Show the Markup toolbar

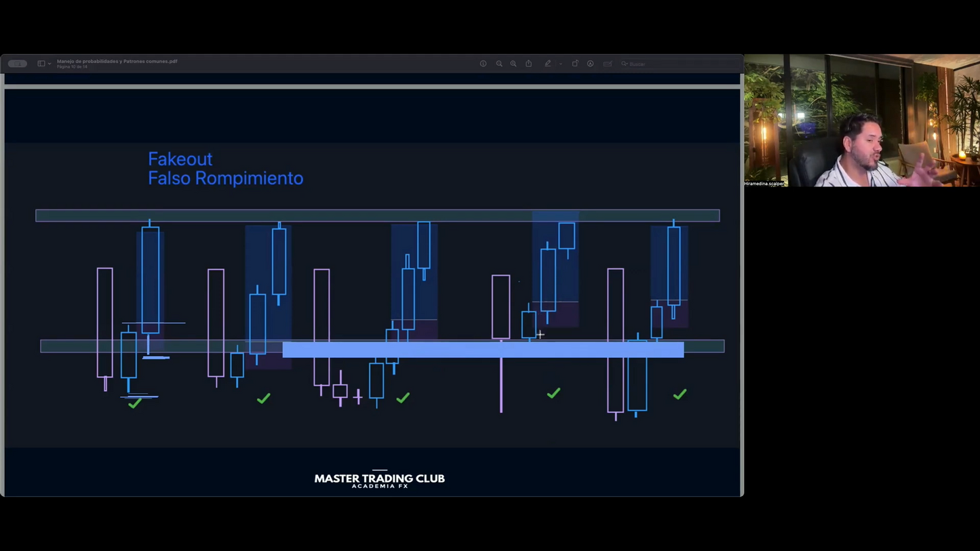pos(591,64)
